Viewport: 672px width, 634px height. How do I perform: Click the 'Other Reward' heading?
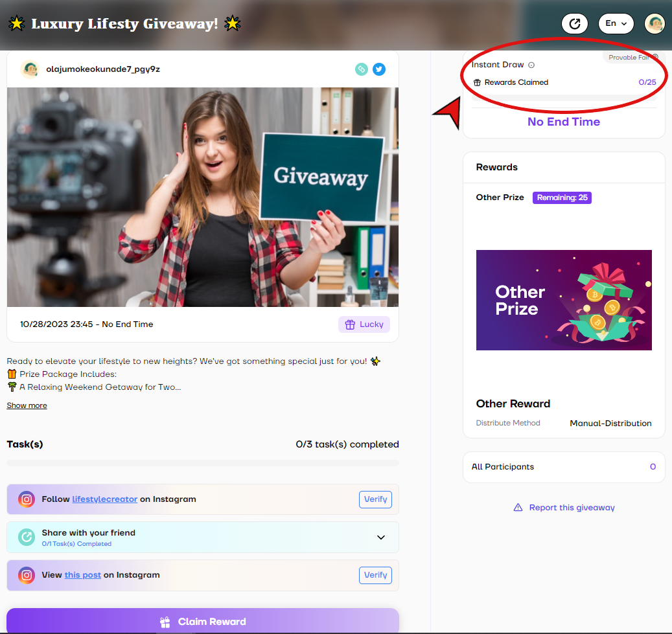(x=513, y=403)
